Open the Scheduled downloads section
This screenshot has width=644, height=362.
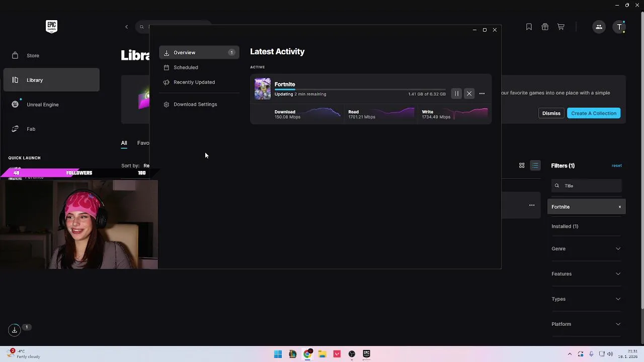(186, 67)
